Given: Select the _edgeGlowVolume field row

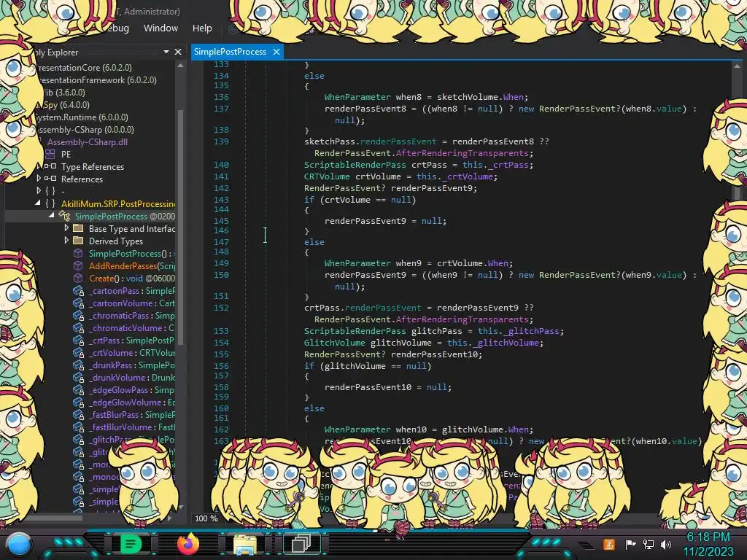Looking at the screenshot, I should coord(124,402).
